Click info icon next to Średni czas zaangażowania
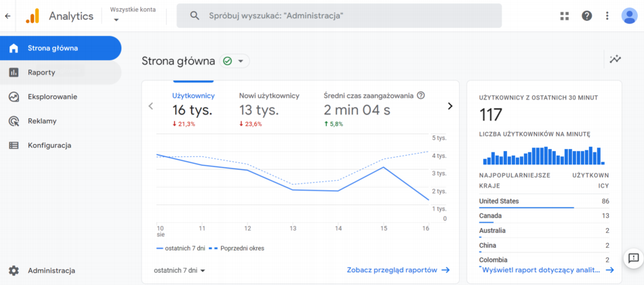 421,95
